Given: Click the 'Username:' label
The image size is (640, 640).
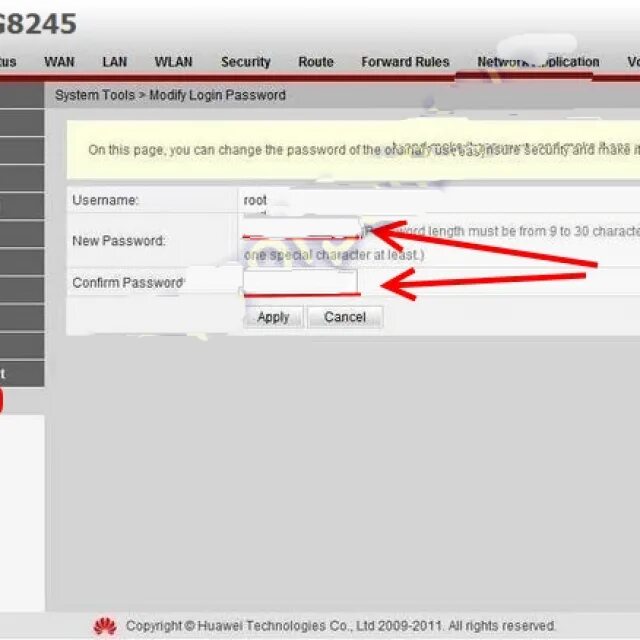Looking at the screenshot, I should (105, 200).
